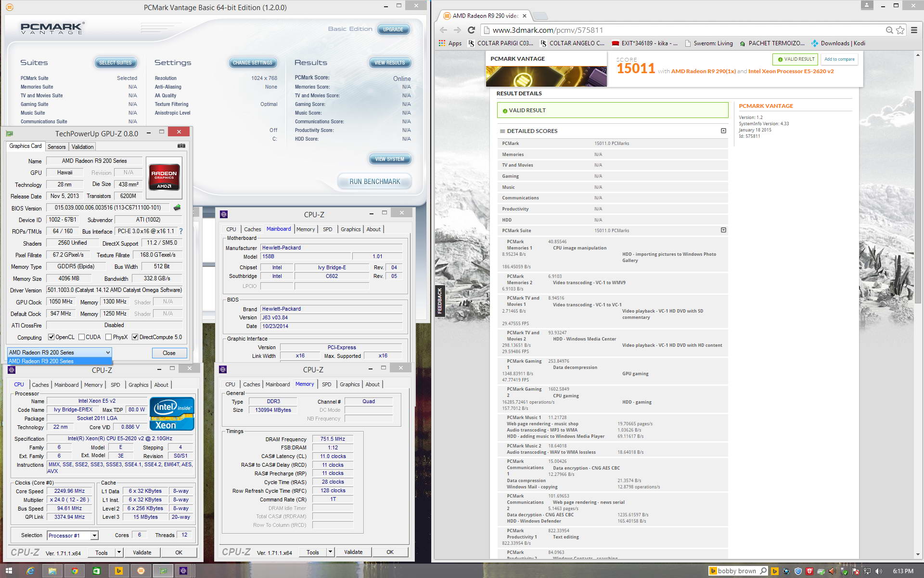This screenshot has height=578, width=924.
Task: Open the Memory tab in Mainboard CPU-Z window
Action: point(306,229)
